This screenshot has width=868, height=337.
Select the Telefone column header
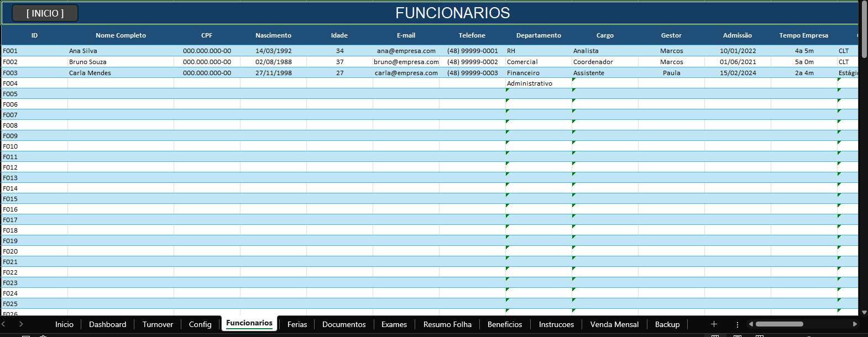pos(472,35)
